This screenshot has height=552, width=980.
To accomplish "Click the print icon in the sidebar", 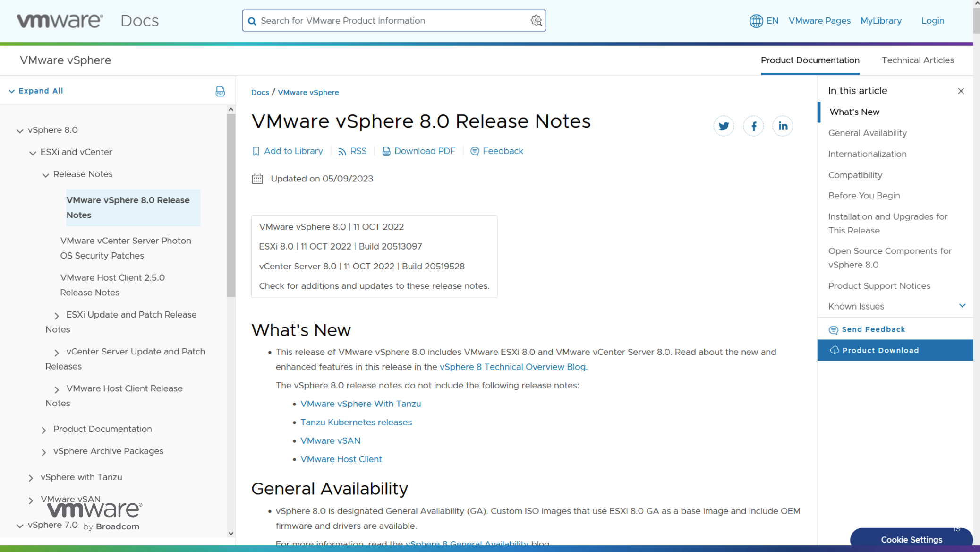I will pyautogui.click(x=220, y=91).
